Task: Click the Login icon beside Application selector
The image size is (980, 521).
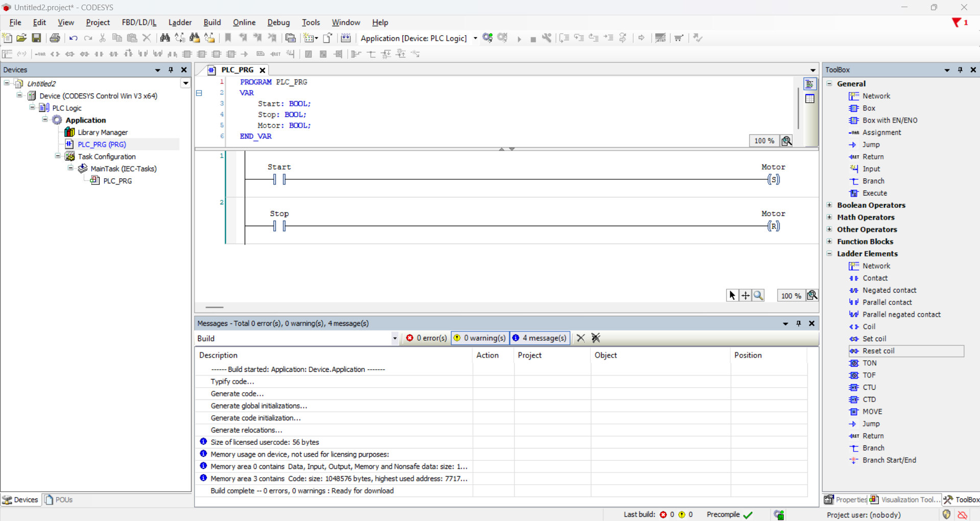Action: 488,38
